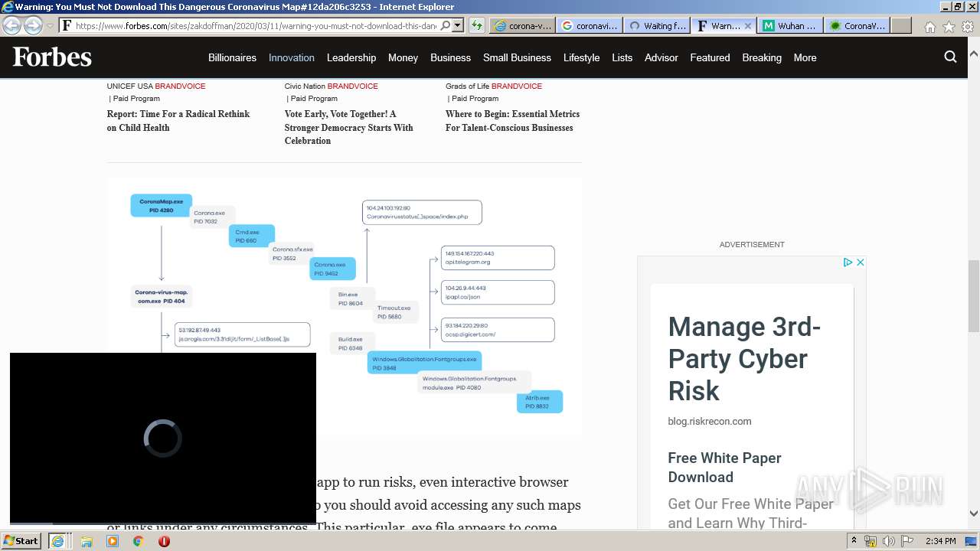This screenshot has height=551, width=980.
Task: Open the Billionaires menu
Action: click(x=232, y=57)
